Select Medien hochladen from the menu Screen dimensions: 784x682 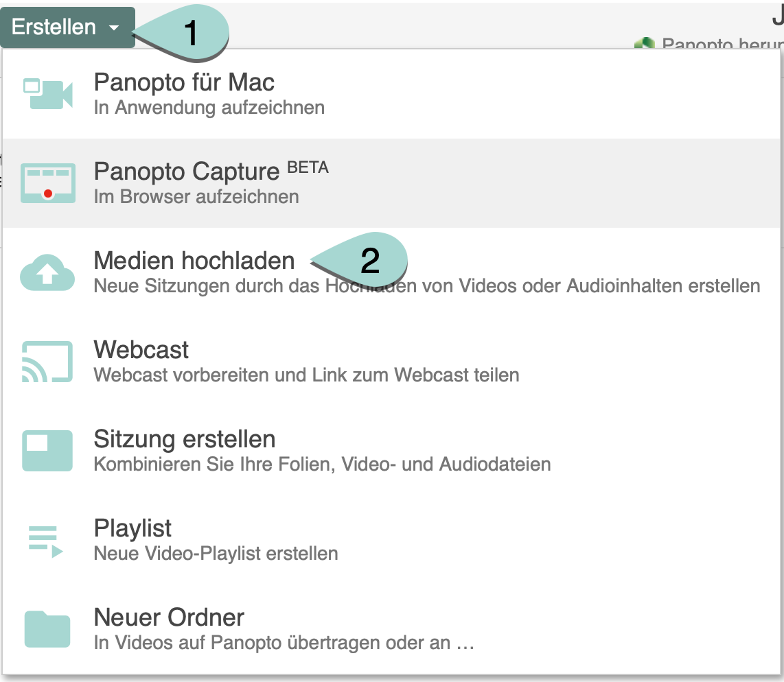point(194,261)
